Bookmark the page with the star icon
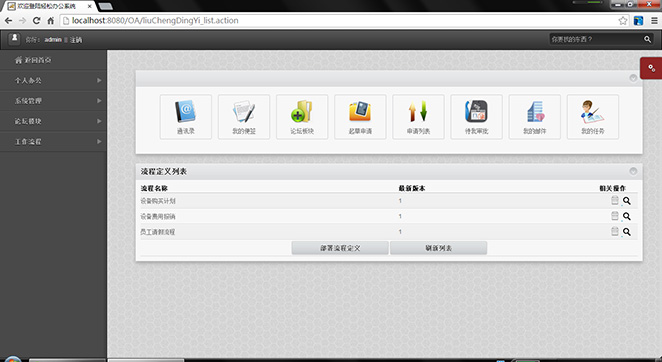The height and width of the screenshot is (362, 662). [622, 21]
